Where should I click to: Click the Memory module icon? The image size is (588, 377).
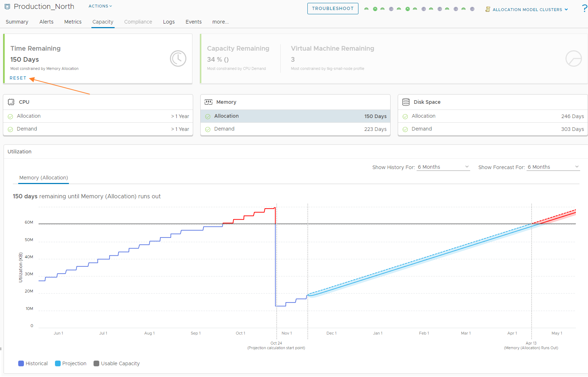coord(208,102)
